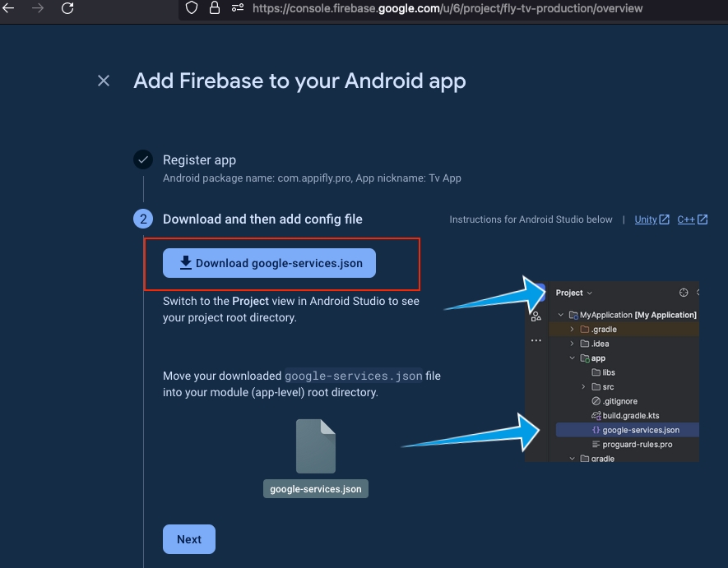Select build.gradle.kts in the project tree
This screenshot has width=728, height=568.
point(630,416)
